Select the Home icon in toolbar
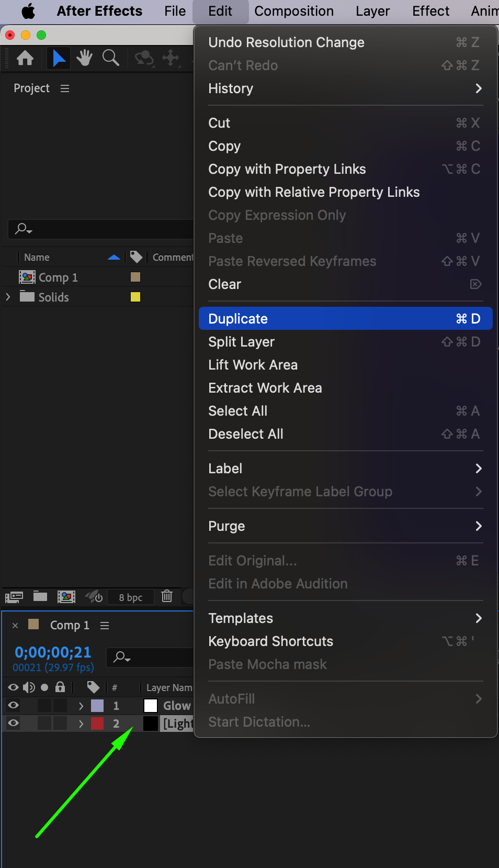The width and height of the screenshot is (499, 868). (25, 58)
